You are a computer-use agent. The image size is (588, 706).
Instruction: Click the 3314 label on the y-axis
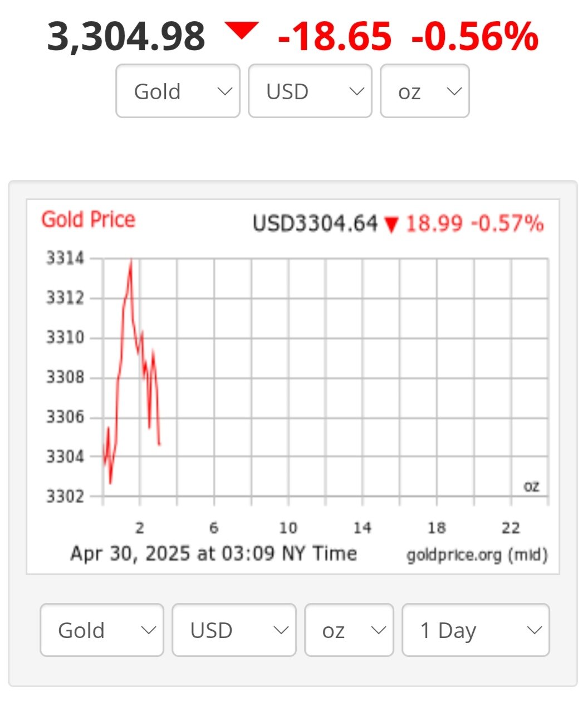point(65,259)
